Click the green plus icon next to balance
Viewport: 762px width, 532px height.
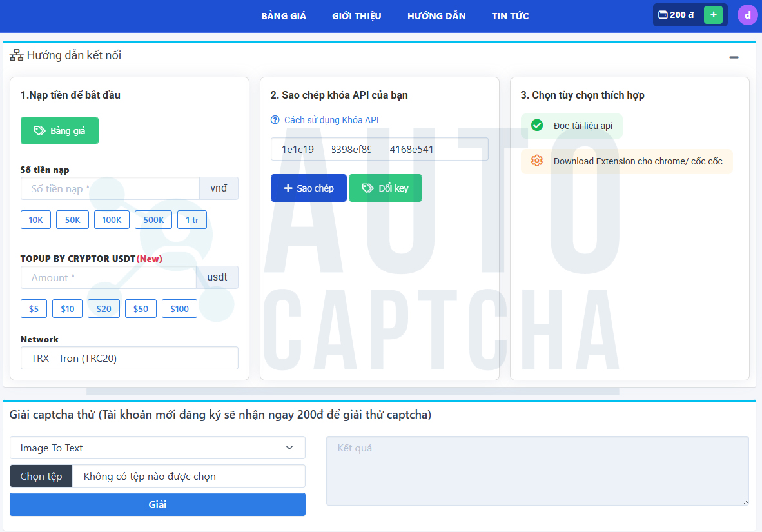coord(713,14)
